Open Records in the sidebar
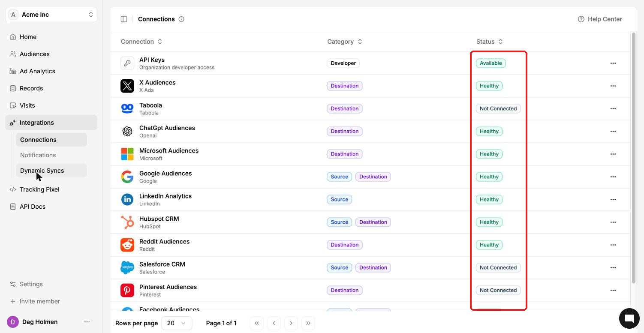 coord(51,88)
